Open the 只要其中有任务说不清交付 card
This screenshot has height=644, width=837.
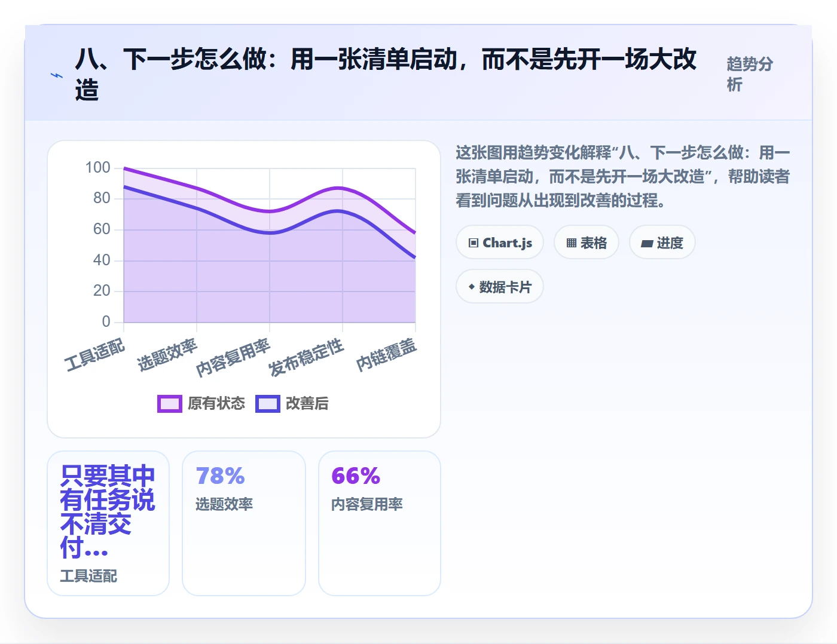[x=108, y=523]
